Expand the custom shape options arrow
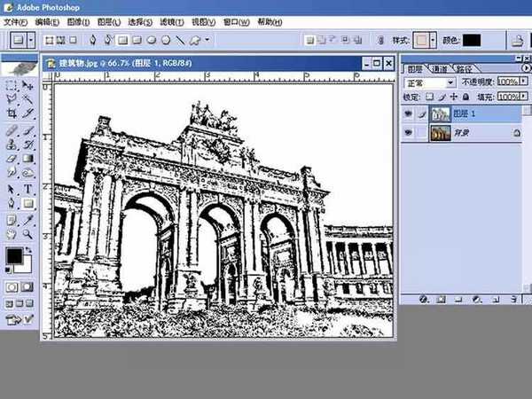532x399 pixels. pos(207,40)
